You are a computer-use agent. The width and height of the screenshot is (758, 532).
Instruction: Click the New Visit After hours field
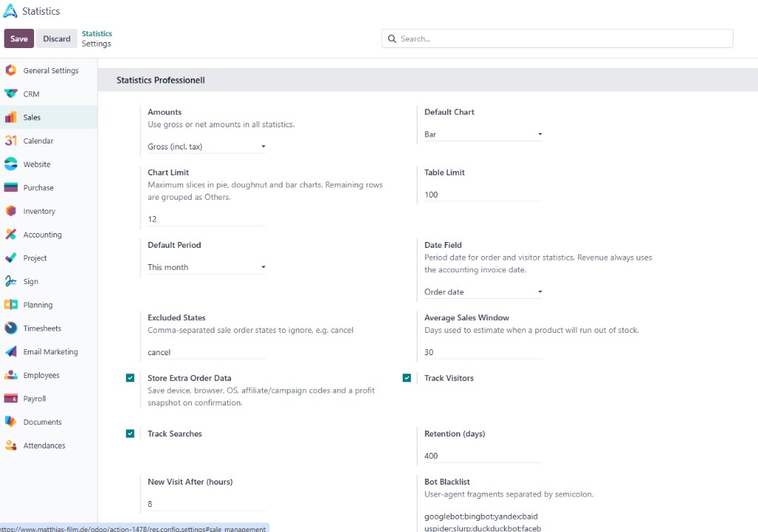(x=207, y=504)
